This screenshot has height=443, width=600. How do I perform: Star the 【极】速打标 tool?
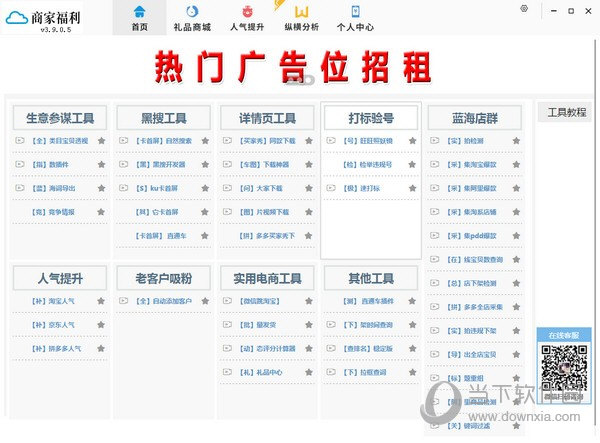[412, 188]
